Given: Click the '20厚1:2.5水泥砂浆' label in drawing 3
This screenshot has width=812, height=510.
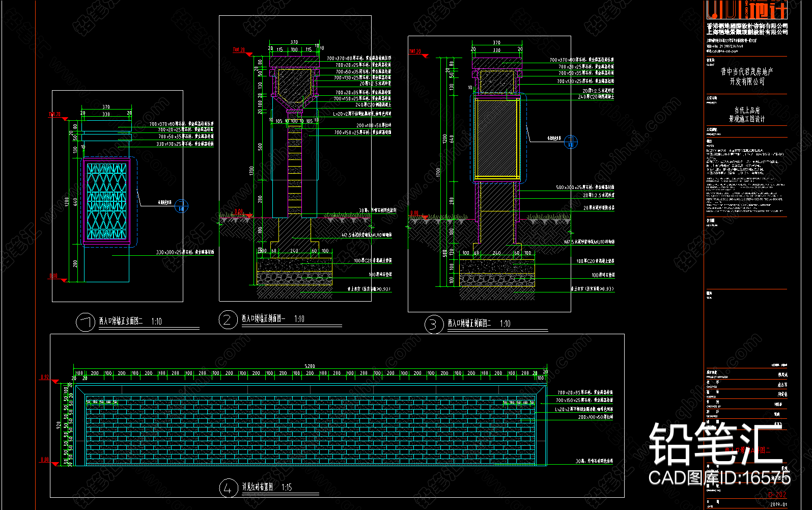Looking at the screenshot, I should coord(598,195).
